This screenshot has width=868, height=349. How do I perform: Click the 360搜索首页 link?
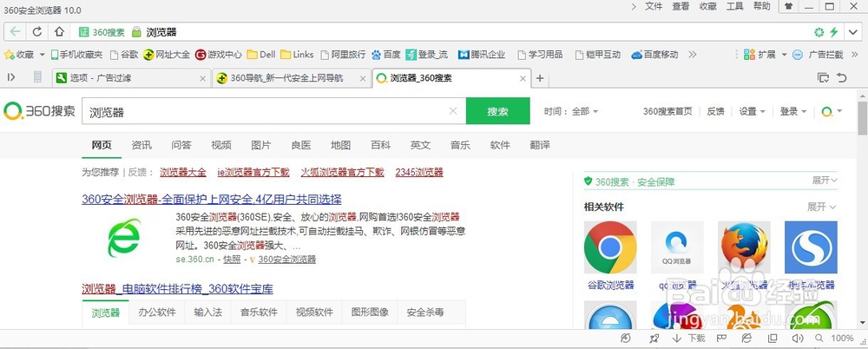667,111
